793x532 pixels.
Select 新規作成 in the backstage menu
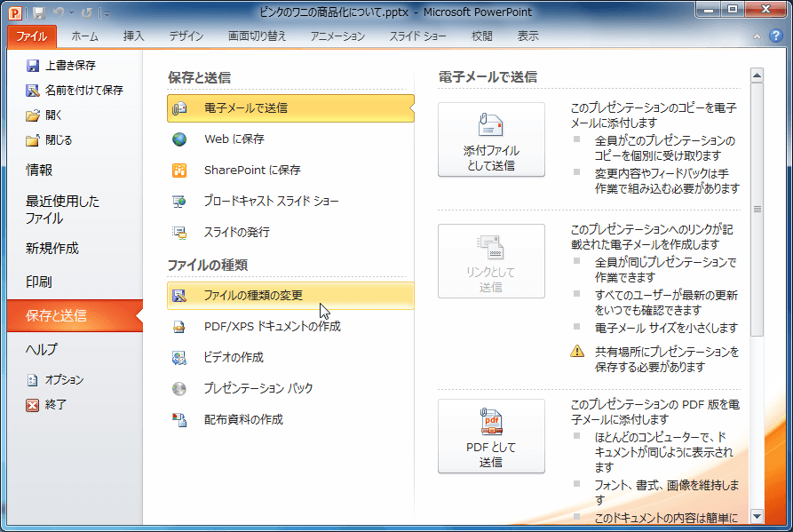click(x=75, y=249)
